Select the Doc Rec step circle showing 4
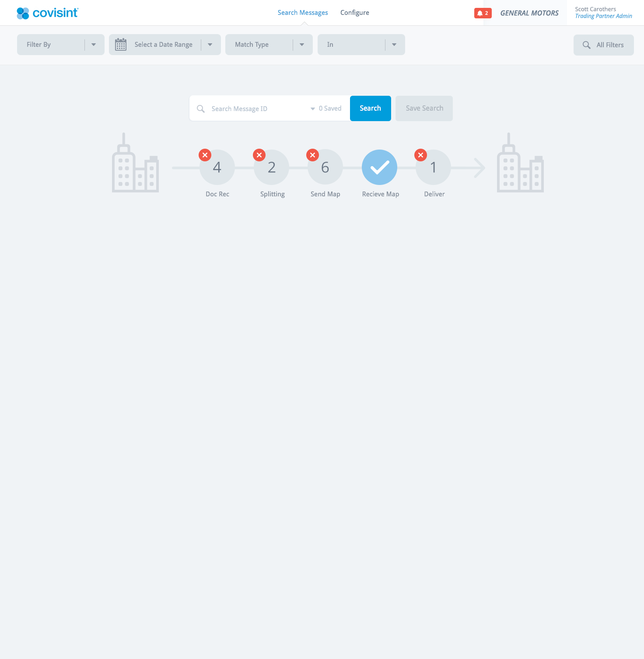This screenshot has height=659, width=644. pyautogui.click(x=217, y=167)
